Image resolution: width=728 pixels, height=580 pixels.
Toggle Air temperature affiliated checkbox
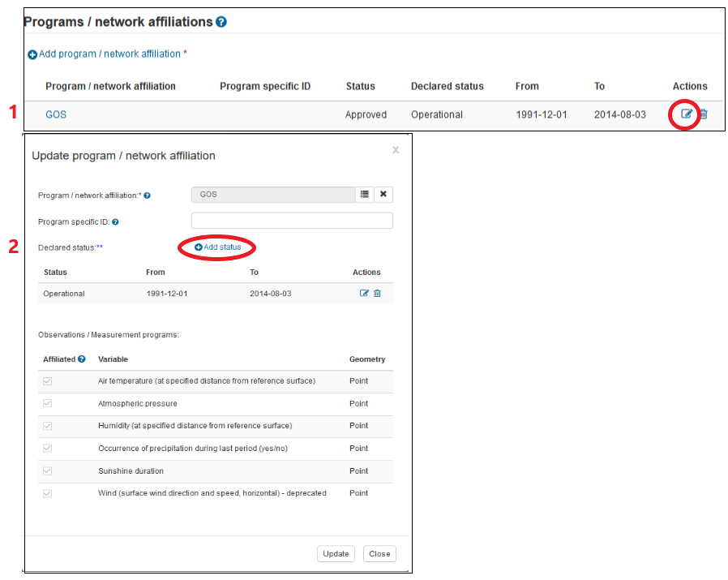coord(47,381)
